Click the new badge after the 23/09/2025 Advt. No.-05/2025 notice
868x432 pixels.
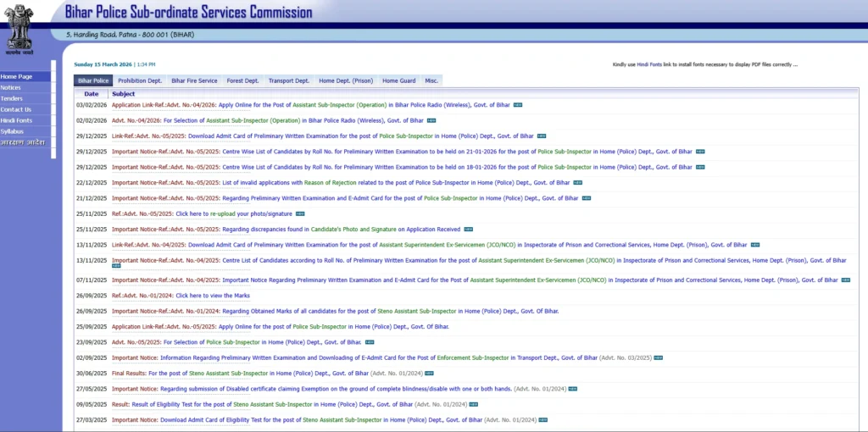point(370,342)
